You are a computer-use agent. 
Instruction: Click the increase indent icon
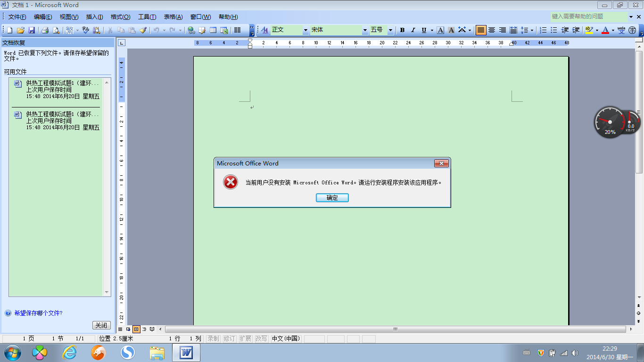click(x=576, y=30)
